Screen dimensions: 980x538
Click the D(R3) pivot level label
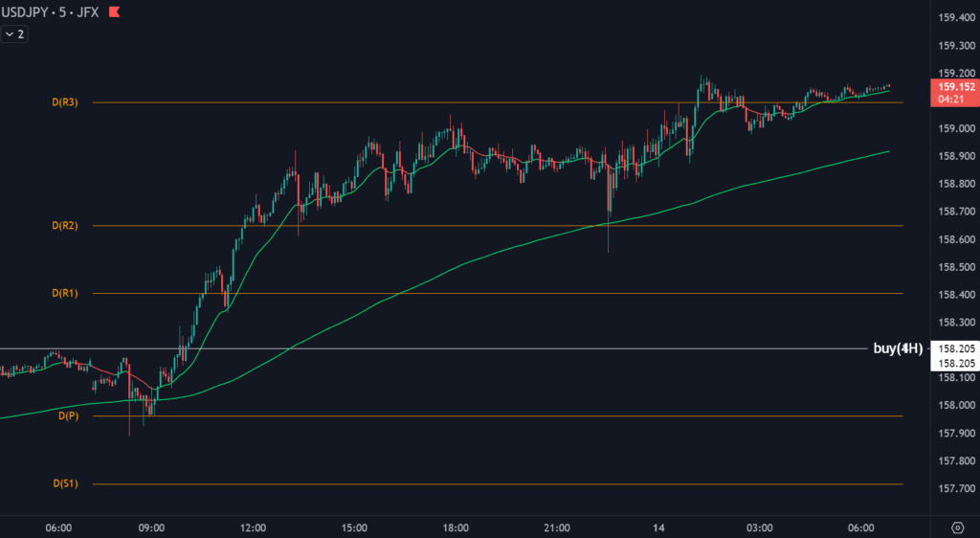pos(65,101)
